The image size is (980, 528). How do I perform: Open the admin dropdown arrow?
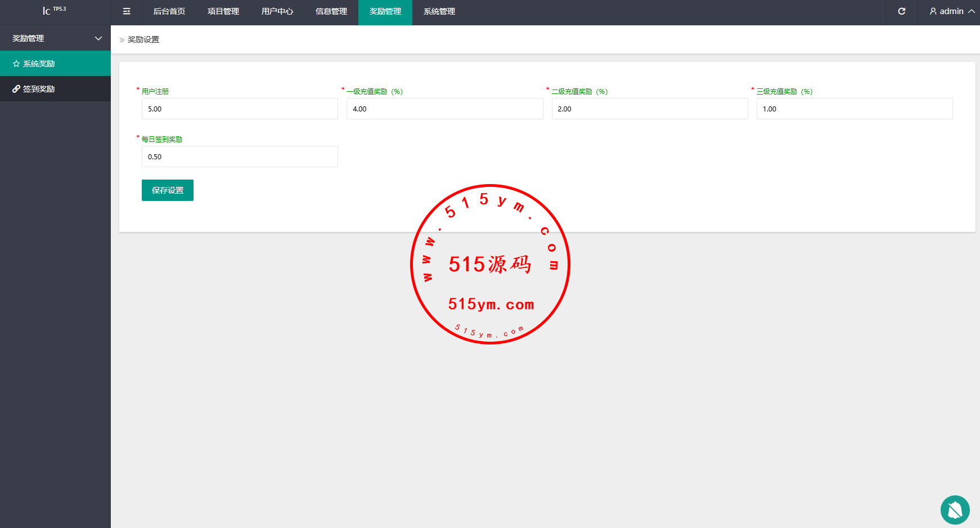(x=972, y=11)
